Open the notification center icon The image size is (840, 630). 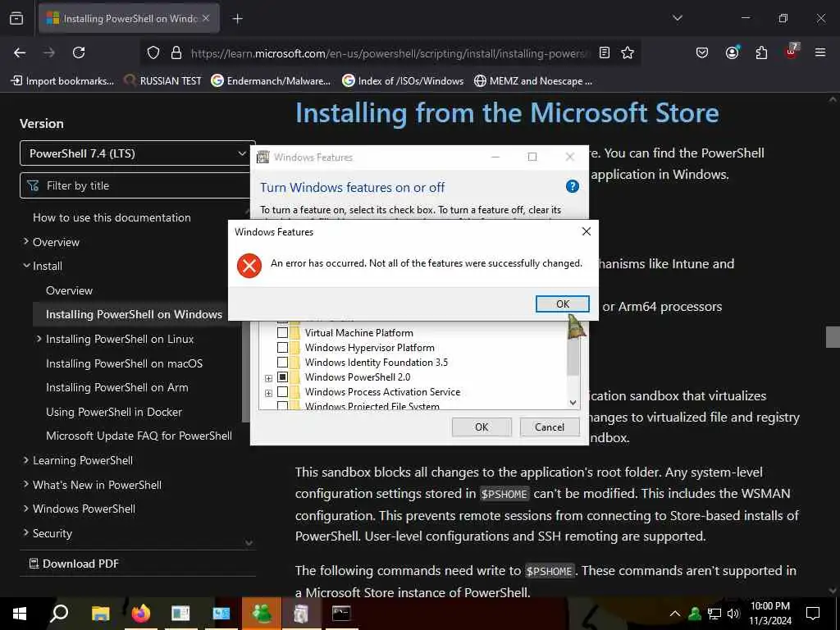tap(813, 614)
